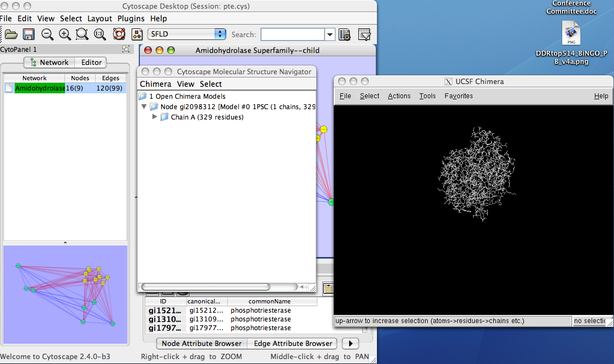This screenshot has height=364, width=614.
Task: Click the Nodes column header
Action: point(80,78)
